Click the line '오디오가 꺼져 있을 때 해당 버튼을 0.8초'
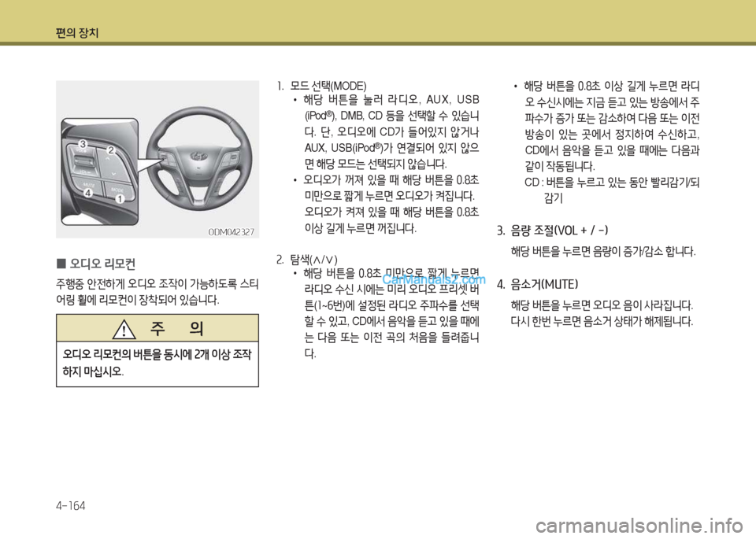This screenshot has width=756, height=539. (391, 180)
